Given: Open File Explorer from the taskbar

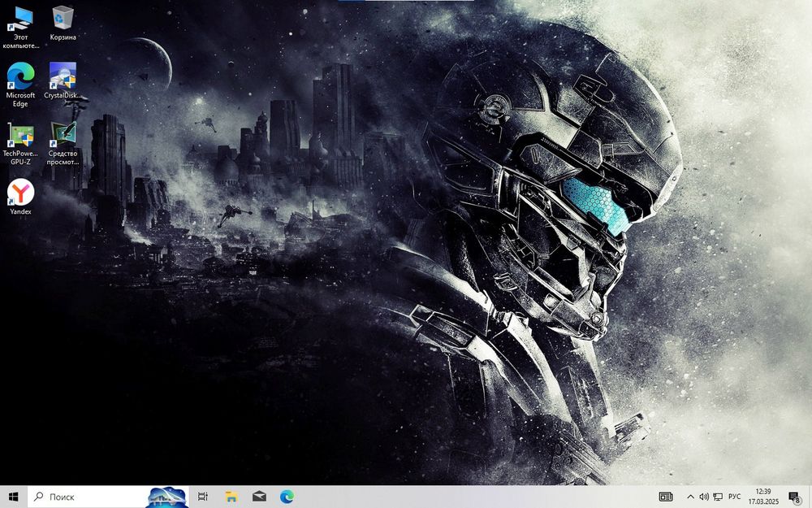Looking at the screenshot, I should [x=231, y=497].
